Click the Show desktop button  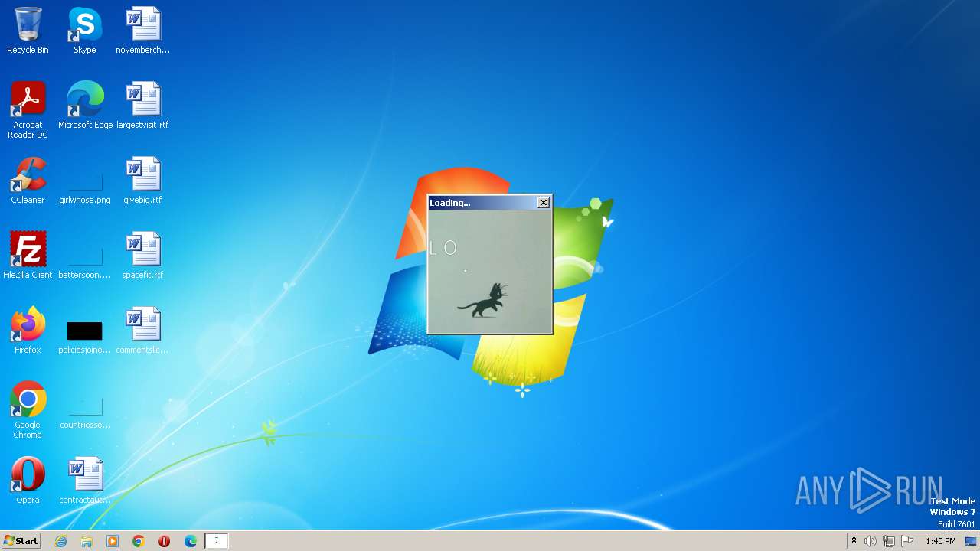pos(971,541)
